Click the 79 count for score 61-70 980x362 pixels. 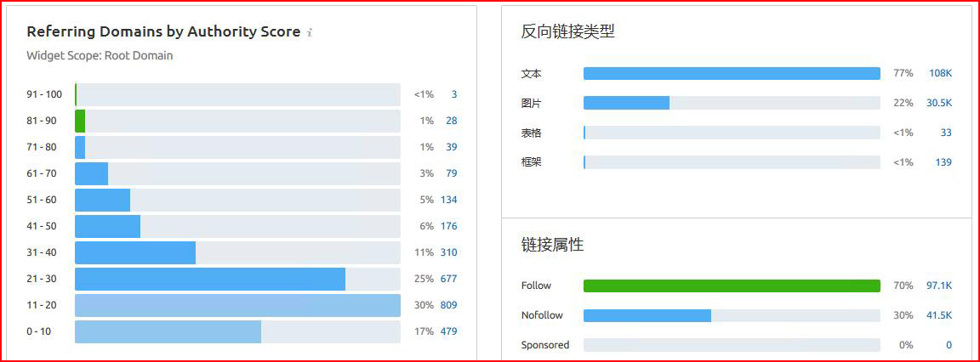pyautogui.click(x=451, y=173)
